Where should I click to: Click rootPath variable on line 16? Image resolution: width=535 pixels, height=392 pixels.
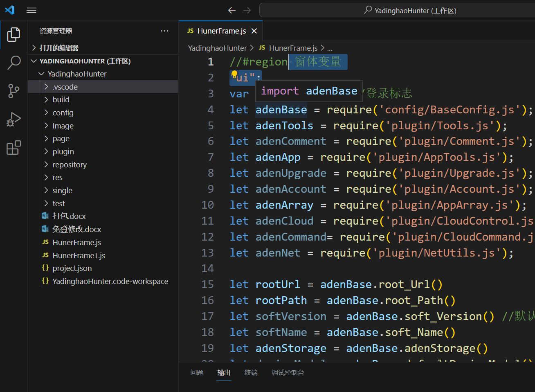(x=281, y=300)
